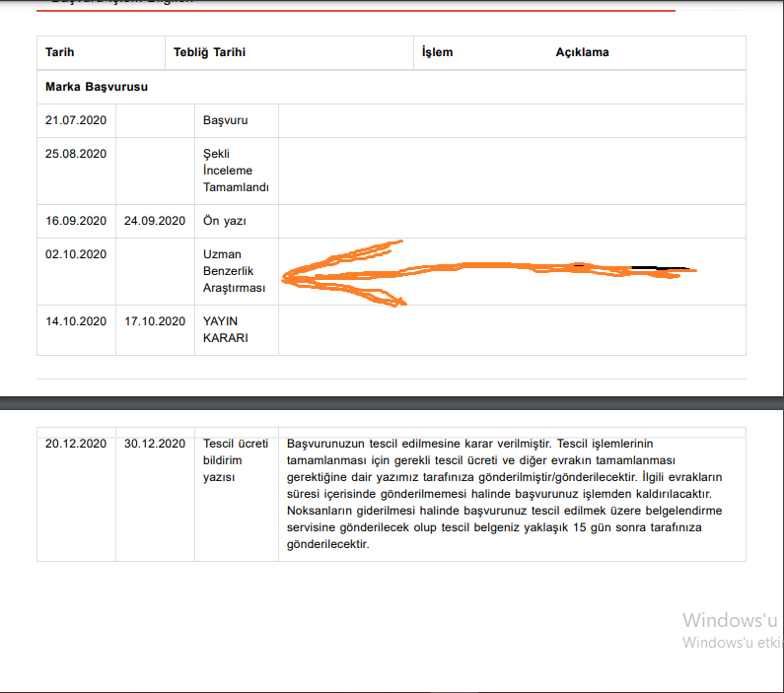The image size is (784, 693).
Task: Click the notification date 17.10.2020
Action: pos(155,321)
